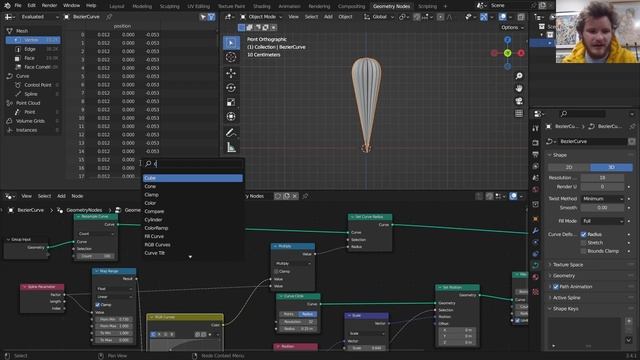
Task: Adjust the Smooth value field
Action: (602, 208)
